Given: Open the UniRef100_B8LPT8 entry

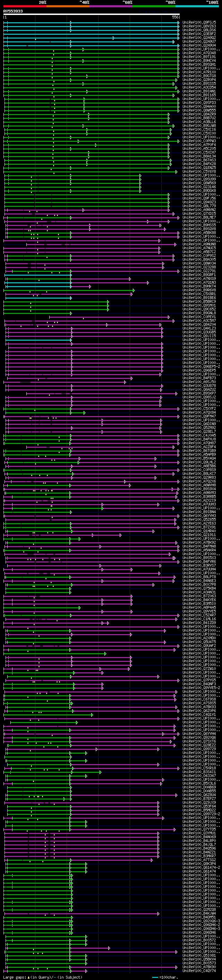Looking at the screenshot, I should pyautogui.click(x=199, y=577).
